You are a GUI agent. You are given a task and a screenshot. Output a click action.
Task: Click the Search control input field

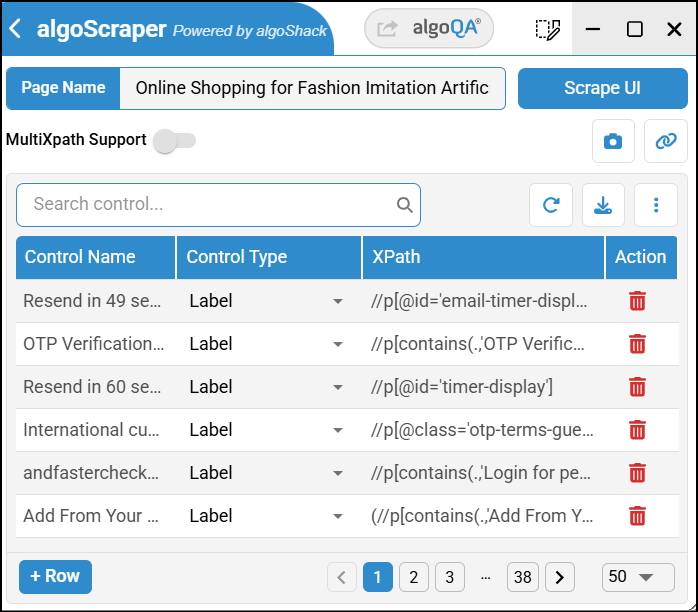pyautogui.click(x=210, y=204)
